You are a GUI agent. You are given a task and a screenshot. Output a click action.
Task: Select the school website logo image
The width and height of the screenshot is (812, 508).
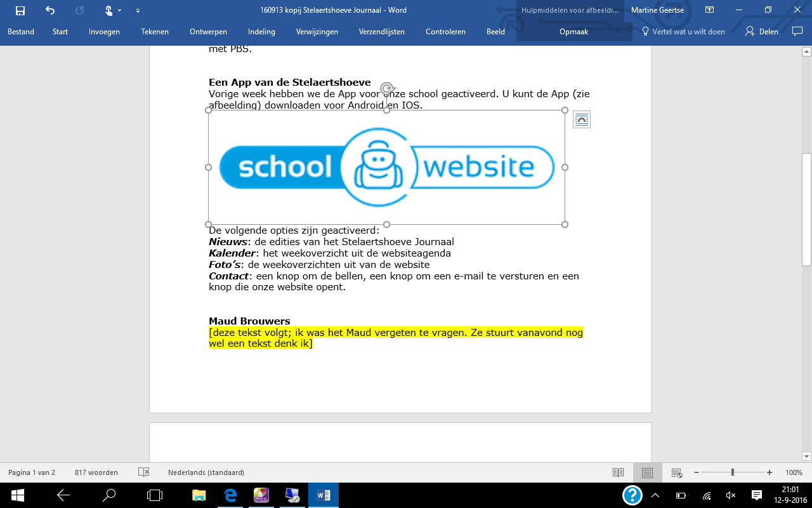(x=386, y=167)
